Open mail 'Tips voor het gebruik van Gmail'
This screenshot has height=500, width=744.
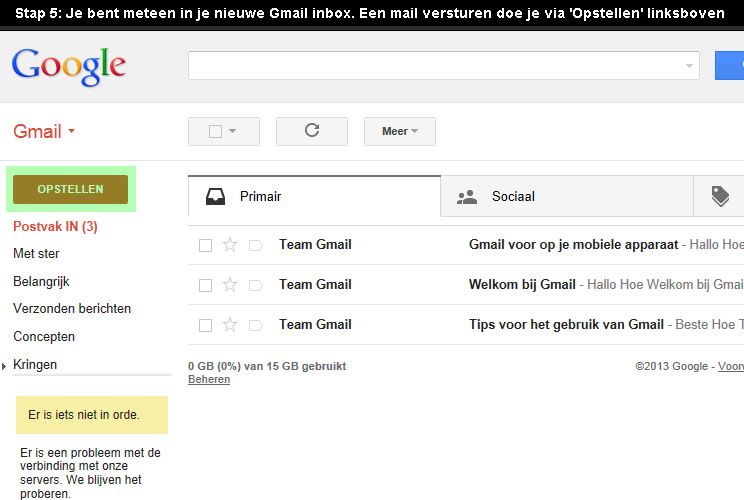pos(466,324)
